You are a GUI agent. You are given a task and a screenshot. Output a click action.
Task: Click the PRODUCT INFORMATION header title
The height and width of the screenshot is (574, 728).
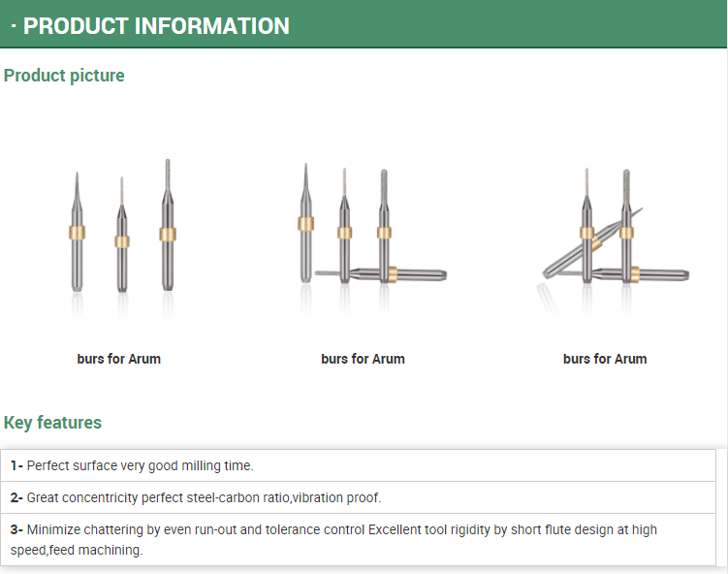(156, 26)
